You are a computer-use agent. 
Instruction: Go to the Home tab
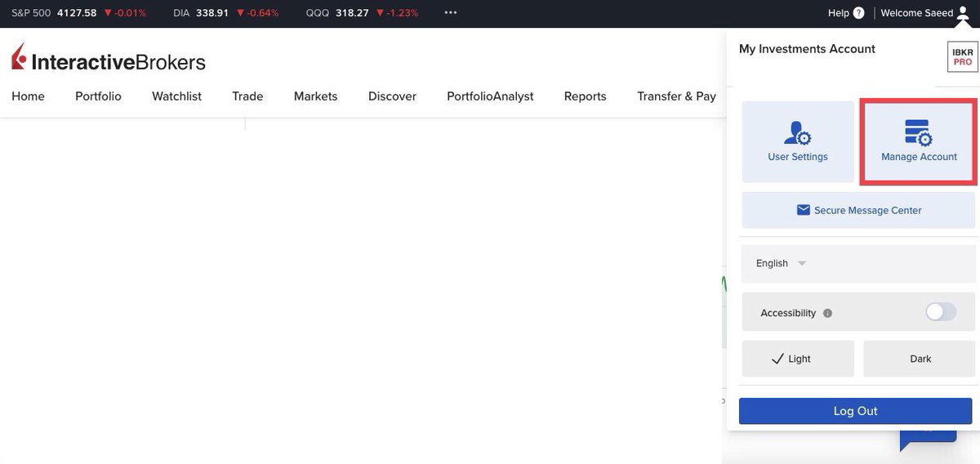(x=28, y=96)
